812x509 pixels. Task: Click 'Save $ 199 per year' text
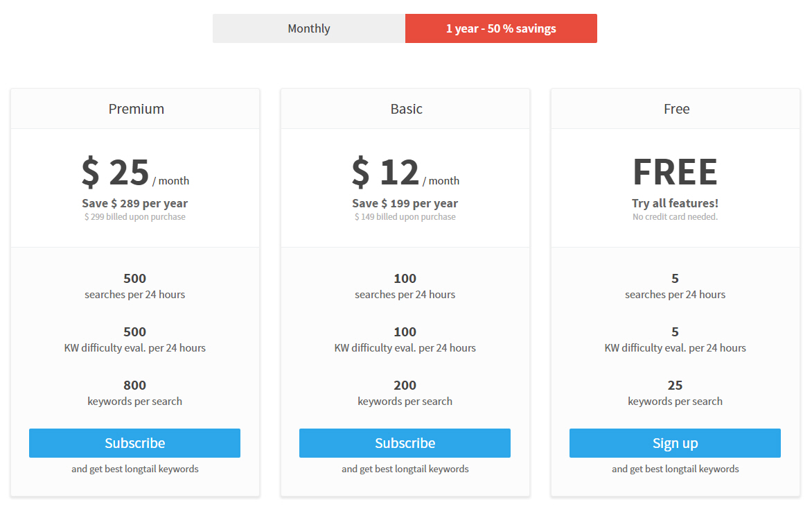(405, 203)
